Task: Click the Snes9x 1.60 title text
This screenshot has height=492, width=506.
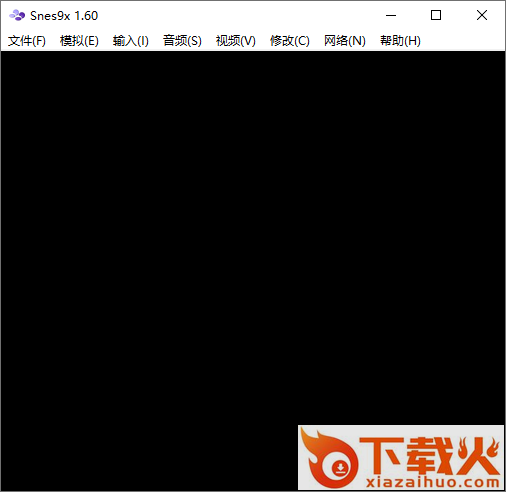Action: pyautogui.click(x=64, y=16)
